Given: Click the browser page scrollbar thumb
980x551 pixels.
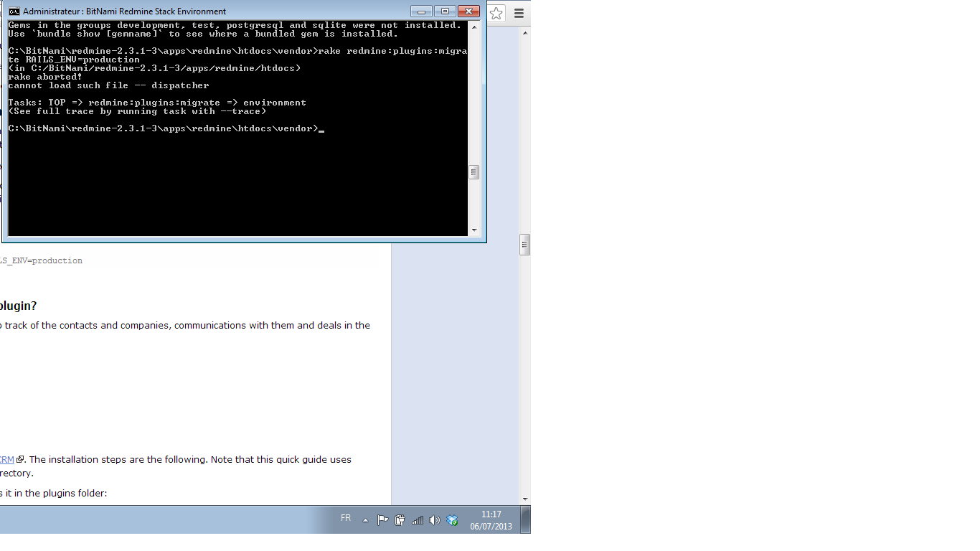Looking at the screenshot, I should click(524, 245).
